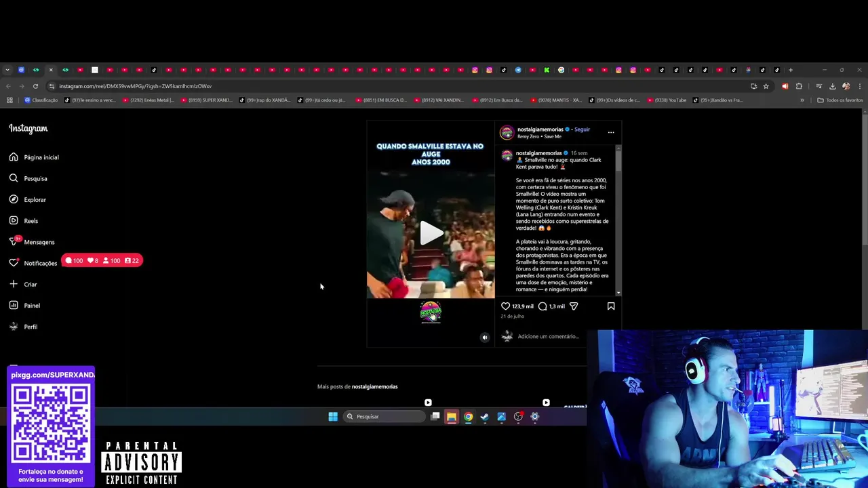
Task: Open Steam from the taskbar
Action: click(x=484, y=417)
